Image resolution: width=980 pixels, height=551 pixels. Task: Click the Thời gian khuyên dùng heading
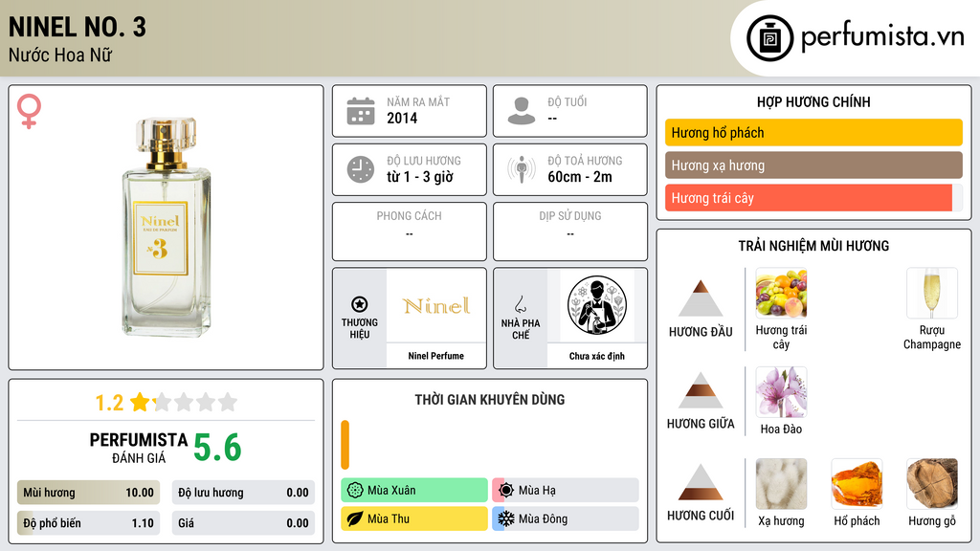pos(490,399)
